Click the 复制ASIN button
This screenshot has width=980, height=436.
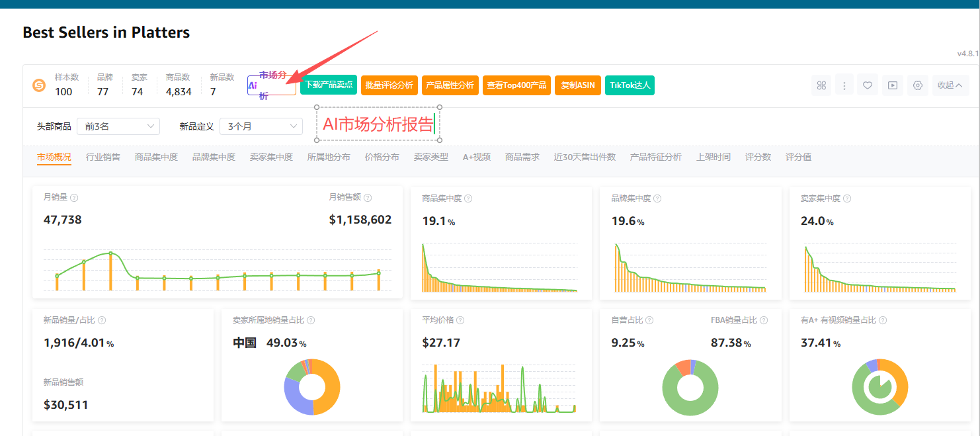pyautogui.click(x=577, y=85)
